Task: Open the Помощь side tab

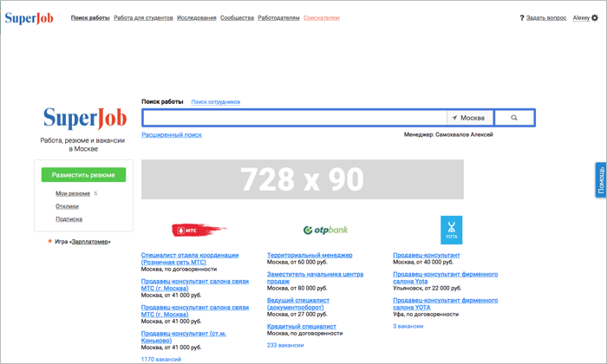Action: point(600,179)
